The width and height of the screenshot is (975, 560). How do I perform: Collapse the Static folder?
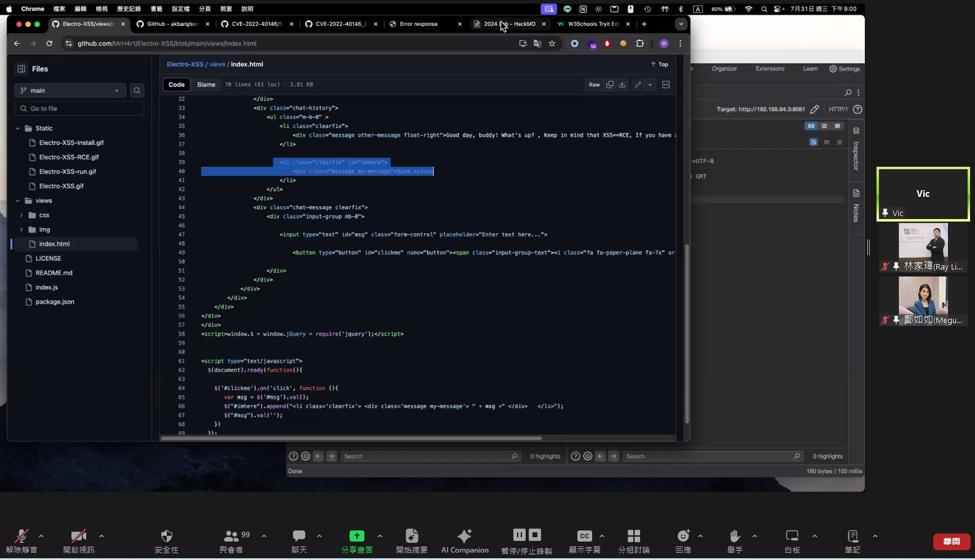pos(18,129)
